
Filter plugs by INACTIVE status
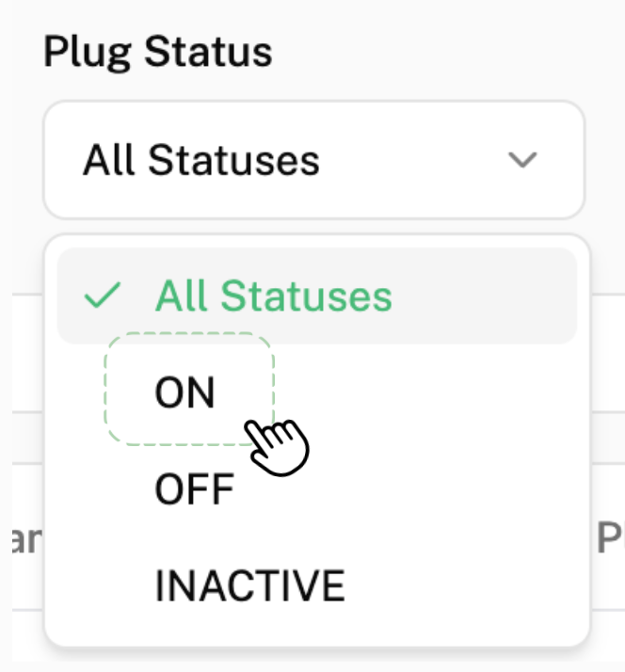pyautogui.click(x=249, y=585)
